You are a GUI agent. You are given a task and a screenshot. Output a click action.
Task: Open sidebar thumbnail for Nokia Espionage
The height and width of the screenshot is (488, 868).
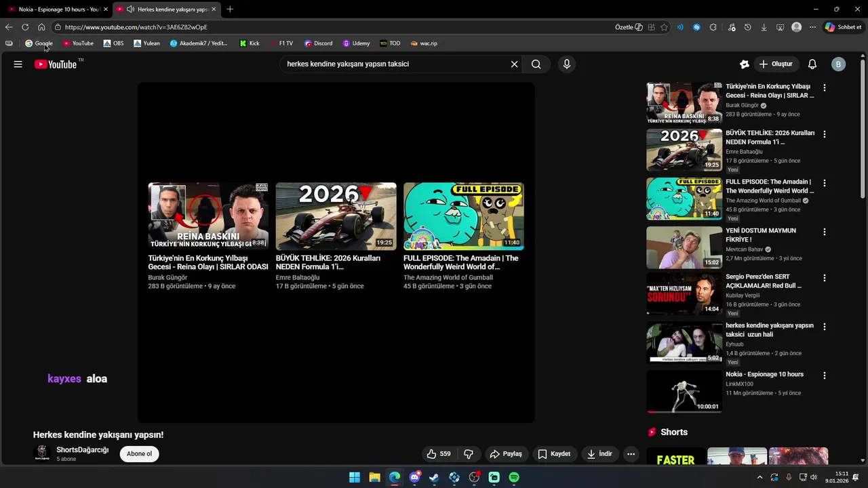684,391
